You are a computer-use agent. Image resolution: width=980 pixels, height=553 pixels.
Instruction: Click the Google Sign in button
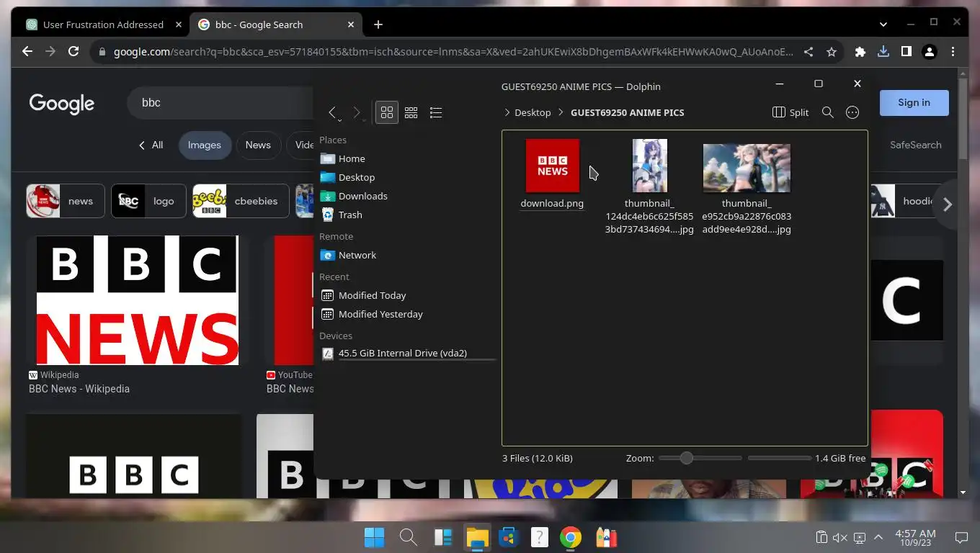[x=914, y=102]
